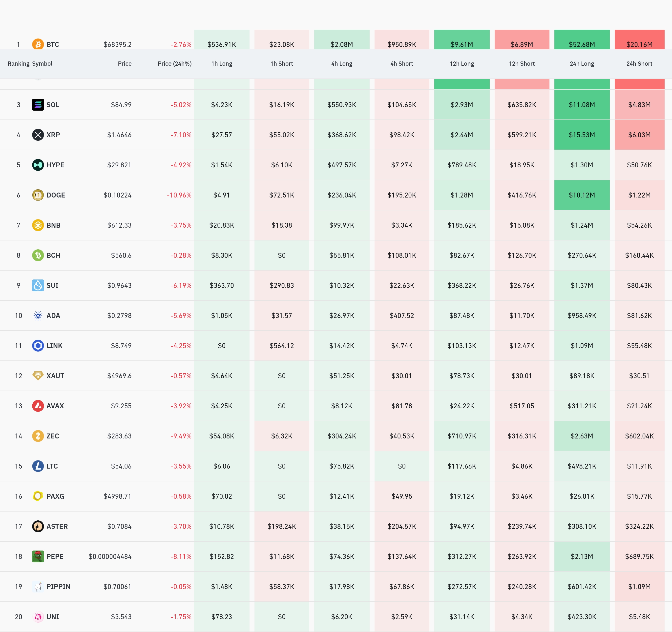Click XRP 24h Long cell $15.53M

coord(581,135)
